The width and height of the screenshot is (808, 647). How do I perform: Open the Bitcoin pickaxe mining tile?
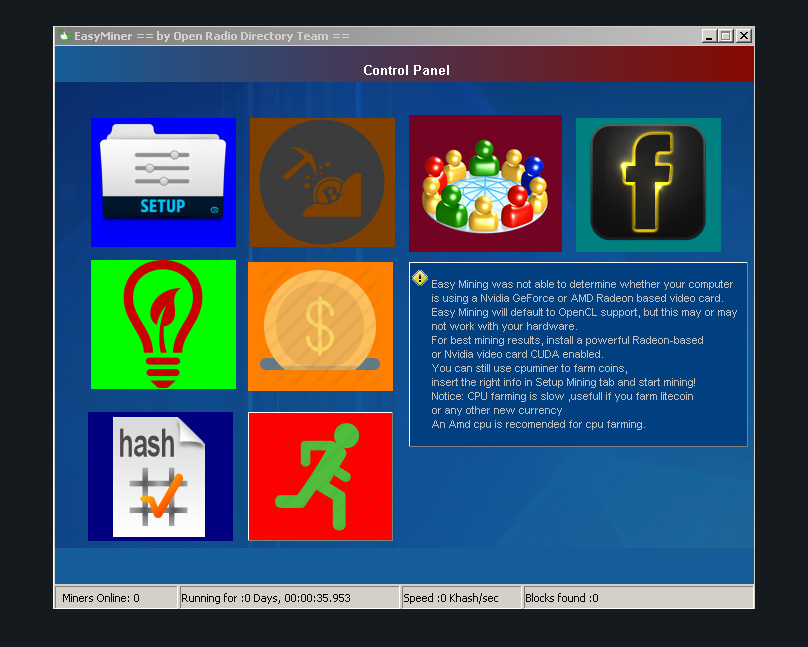tap(322, 182)
